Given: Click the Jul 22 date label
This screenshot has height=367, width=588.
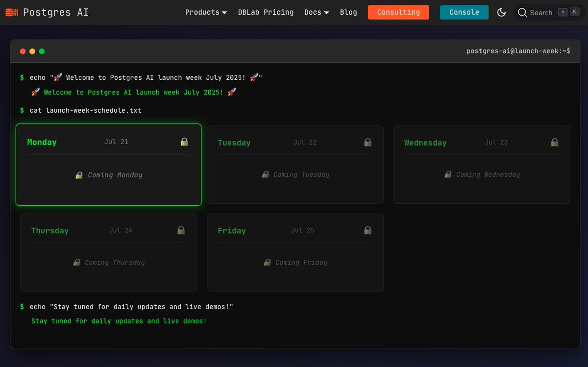Looking at the screenshot, I should (305, 142).
